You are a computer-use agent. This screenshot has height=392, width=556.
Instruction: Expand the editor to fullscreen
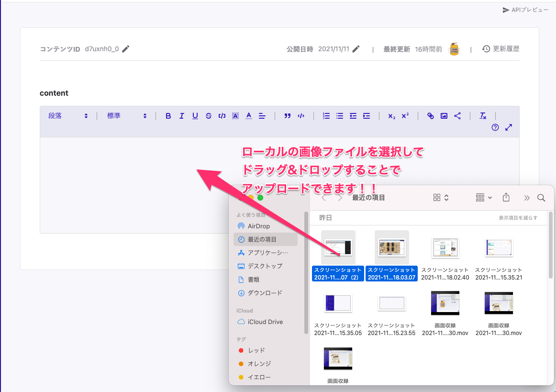point(509,127)
